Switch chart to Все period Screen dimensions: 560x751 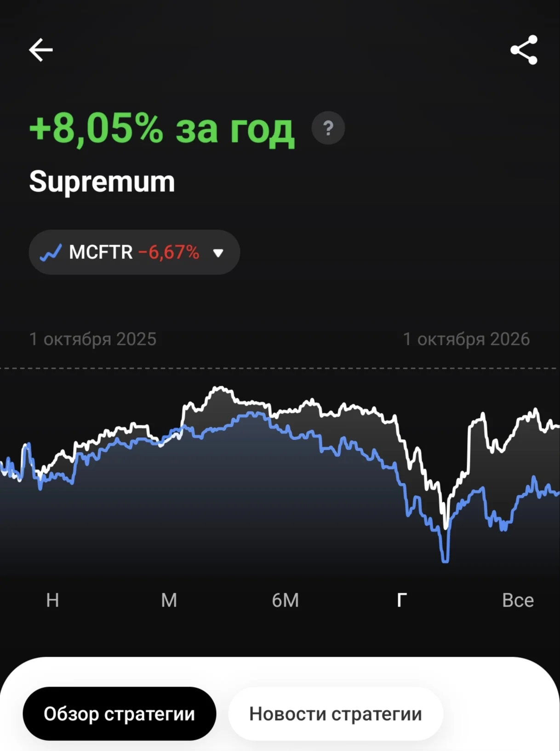click(518, 600)
